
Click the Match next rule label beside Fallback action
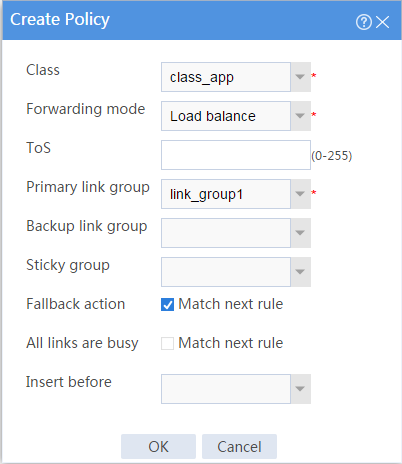(x=231, y=304)
